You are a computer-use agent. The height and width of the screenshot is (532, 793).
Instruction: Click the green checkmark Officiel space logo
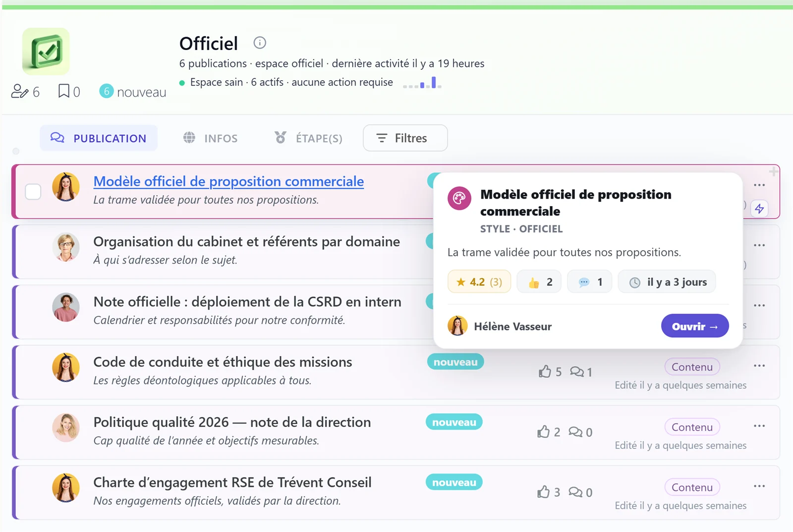(x=46, y=52)
